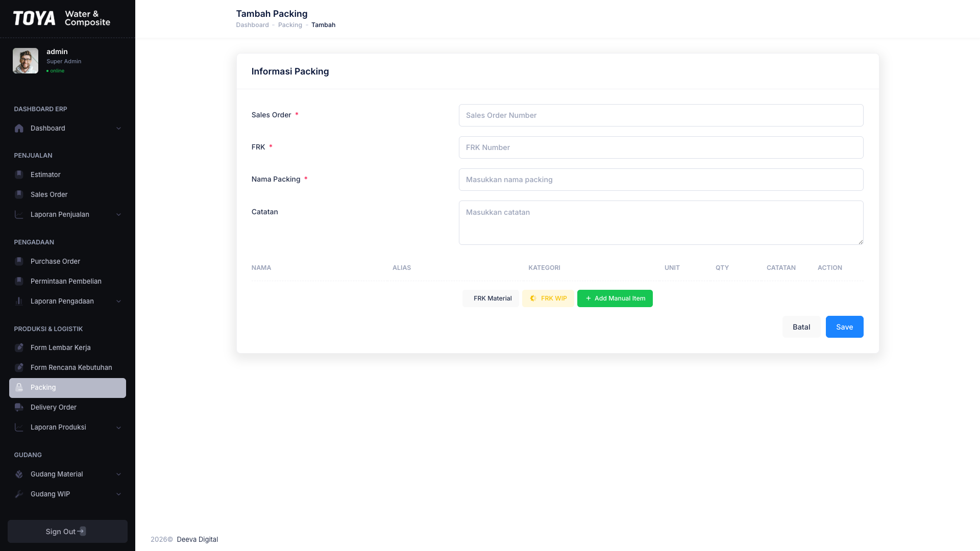980x551 pixels.
Task: Click the UNIT column header
Action: pos(672,268)
